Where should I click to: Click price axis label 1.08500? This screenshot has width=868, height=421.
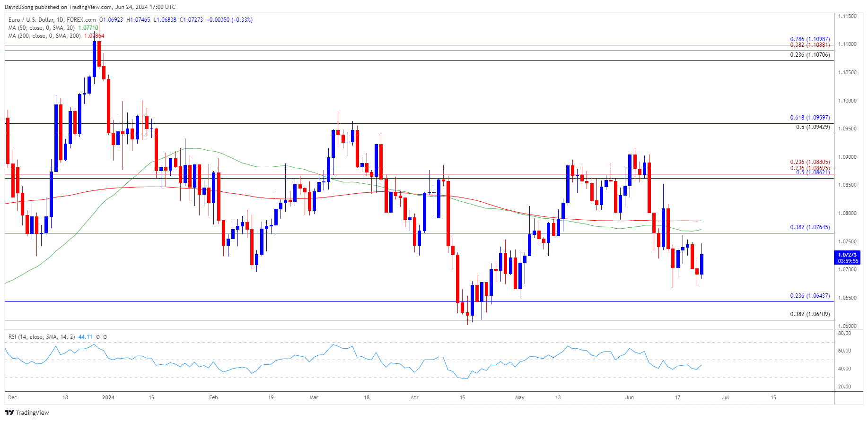coord(847,185)
